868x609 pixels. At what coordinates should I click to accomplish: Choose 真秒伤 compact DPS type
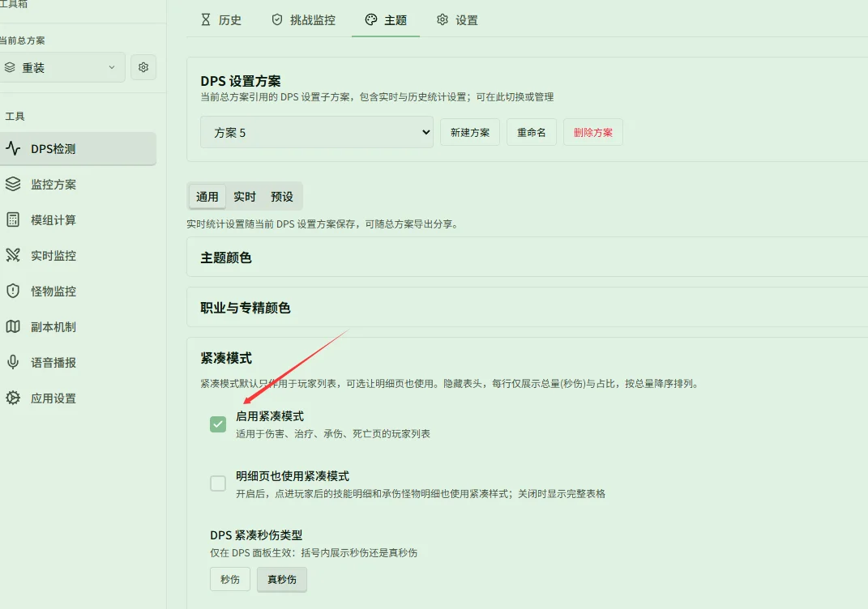[282, 579]
